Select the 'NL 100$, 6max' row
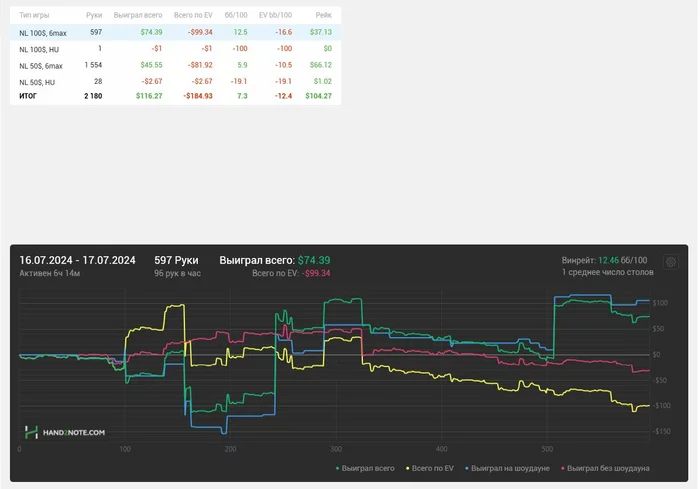This screenshot has width=700, height=489. click(175, 33)
